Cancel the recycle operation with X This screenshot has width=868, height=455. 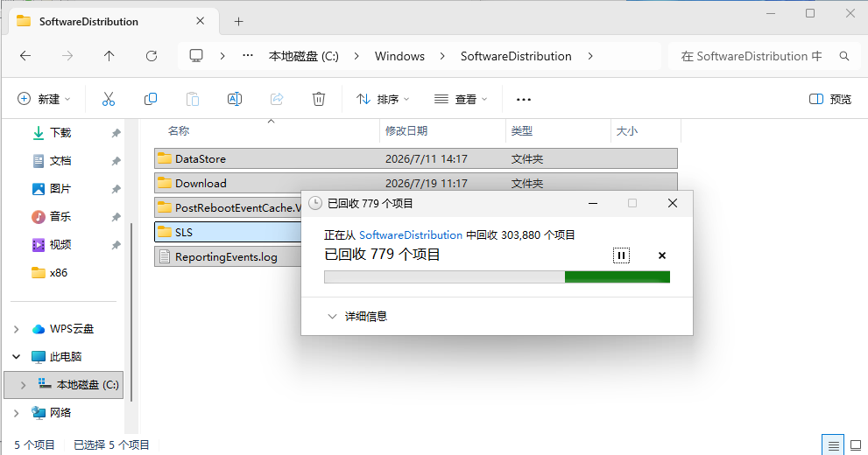(662, 255)
